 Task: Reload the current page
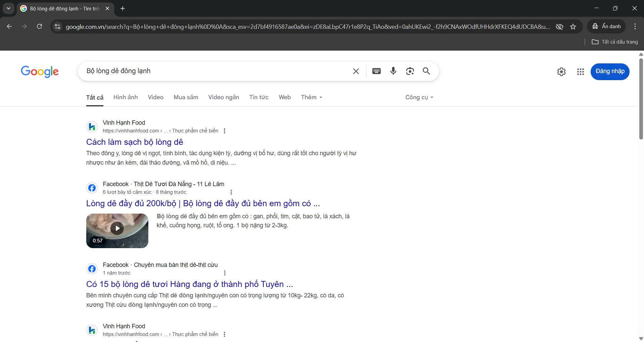coord(39,26)
